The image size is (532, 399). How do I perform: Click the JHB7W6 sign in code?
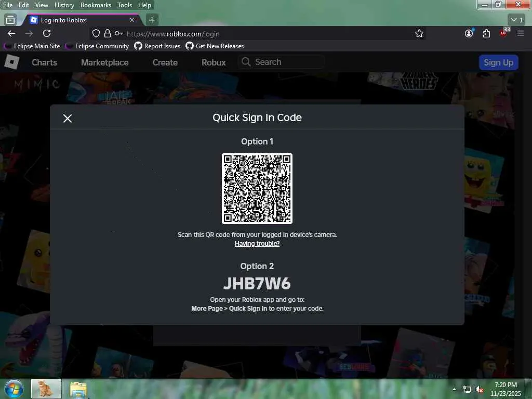click(257, 284)
